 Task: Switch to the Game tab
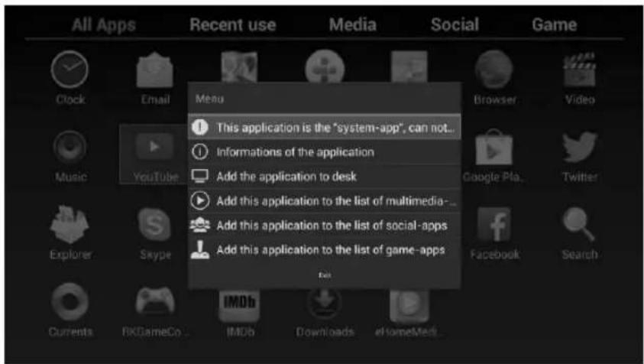click(555, 25)
